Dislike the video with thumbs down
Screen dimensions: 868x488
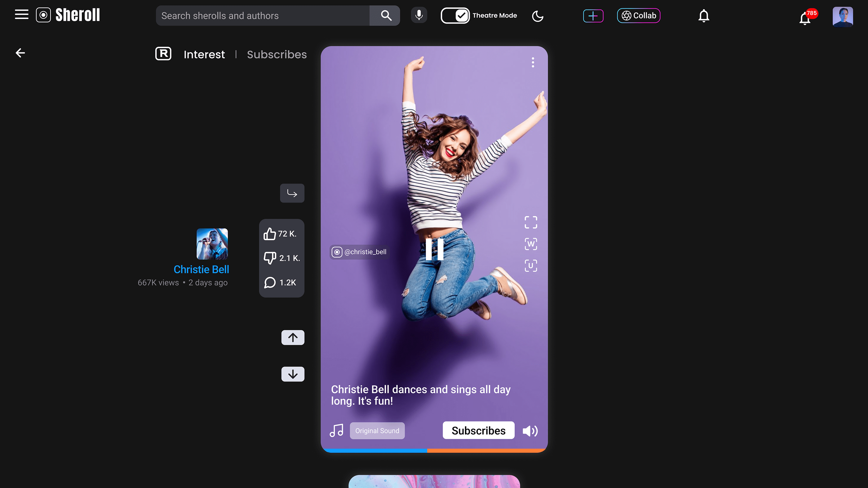point(270,258)
